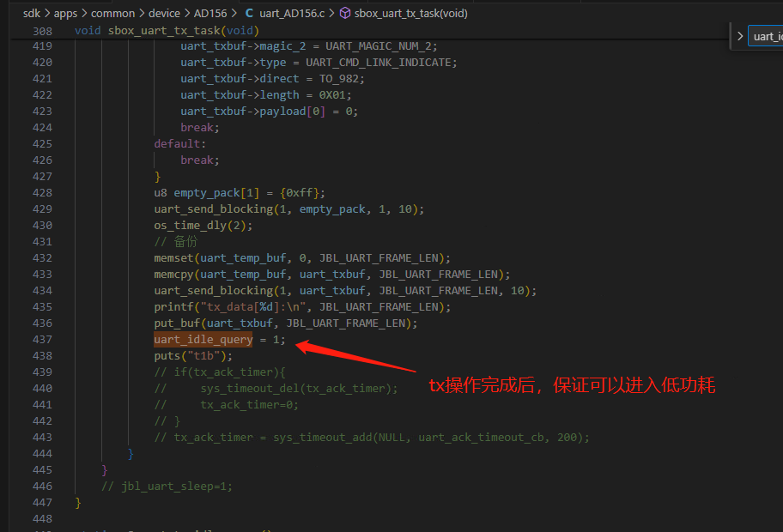Viewport: 783px width, 532px height.
Task: Click commented jbl_uart_sleep=1 on line 446
Action: pos(167,486)
